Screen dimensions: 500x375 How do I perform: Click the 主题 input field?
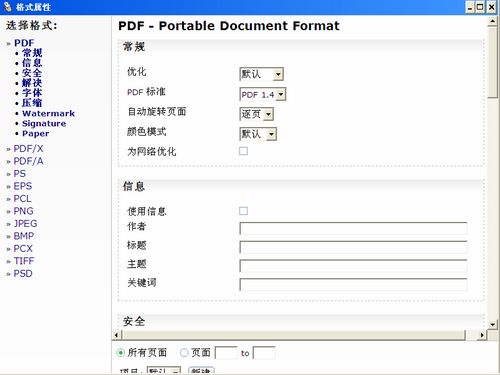[353, 266]
